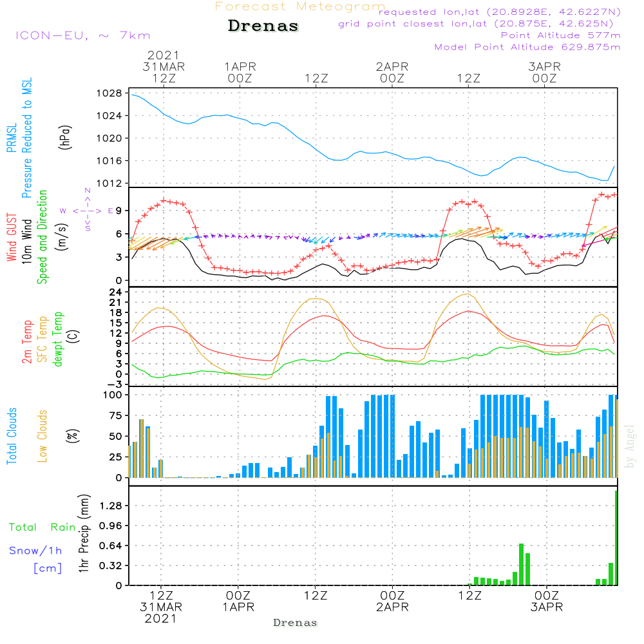Select the Forecast Meteogram heading
The height and width of the screenshot is (644, 644).
click(300, 7)
